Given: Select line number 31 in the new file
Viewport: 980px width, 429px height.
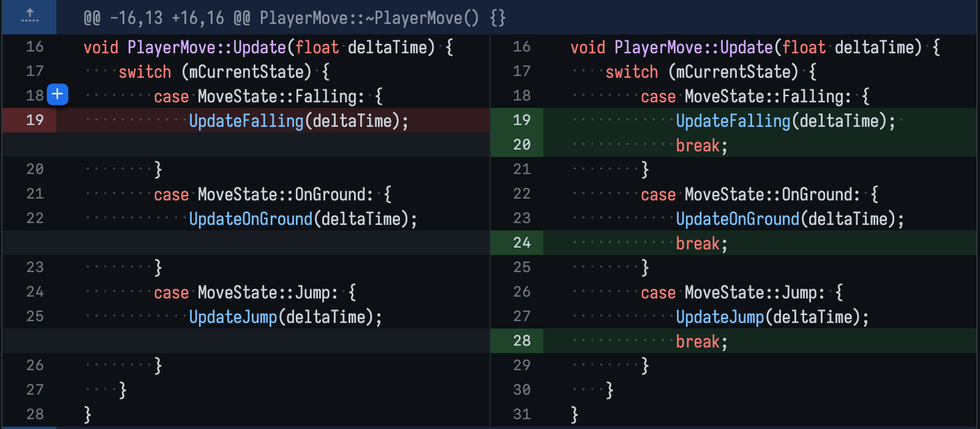Looking at the screenshot, I should (522, 414).
